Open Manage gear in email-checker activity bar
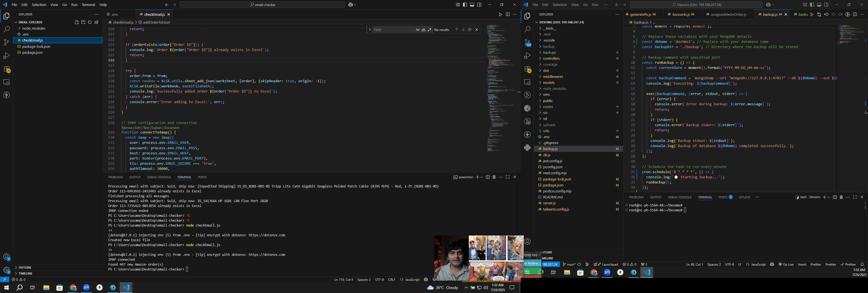Image resolution: width=868 pixels, height=293 pixels. (x=7, y=270)
